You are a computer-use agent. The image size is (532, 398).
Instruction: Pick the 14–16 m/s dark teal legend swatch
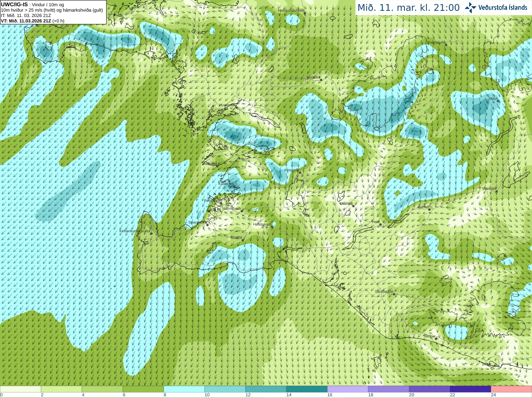point(307,389)
